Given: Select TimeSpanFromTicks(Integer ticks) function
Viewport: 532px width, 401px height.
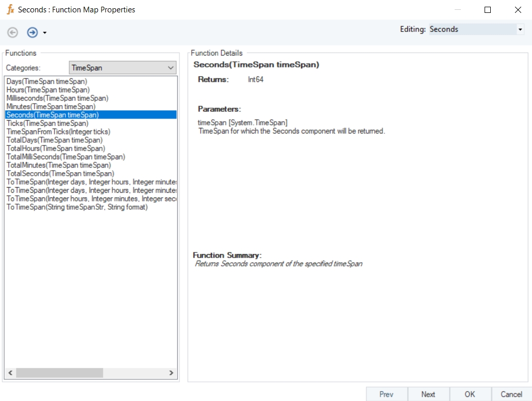Looking at the screenshot, I should point(58,131).
